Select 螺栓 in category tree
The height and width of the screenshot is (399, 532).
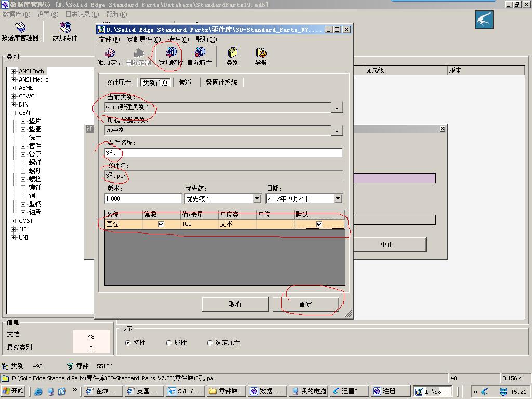[x=35, y=179]
